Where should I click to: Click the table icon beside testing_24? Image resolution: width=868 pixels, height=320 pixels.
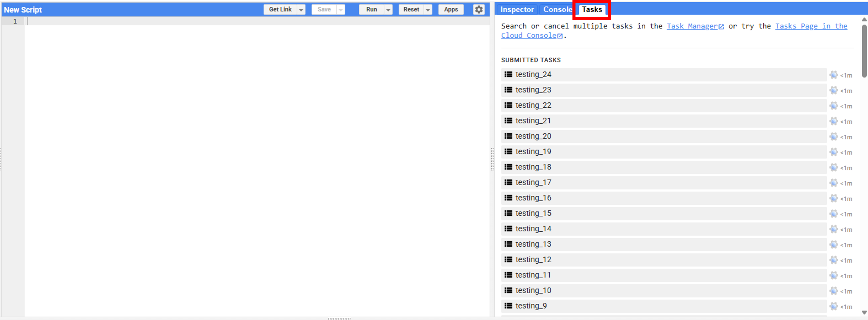tap(508, 75)
